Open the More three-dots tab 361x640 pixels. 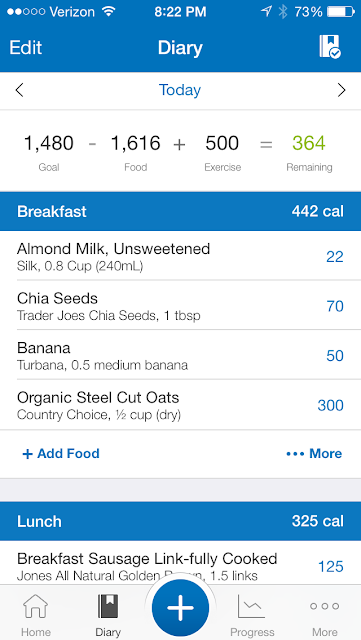point(325,606)
